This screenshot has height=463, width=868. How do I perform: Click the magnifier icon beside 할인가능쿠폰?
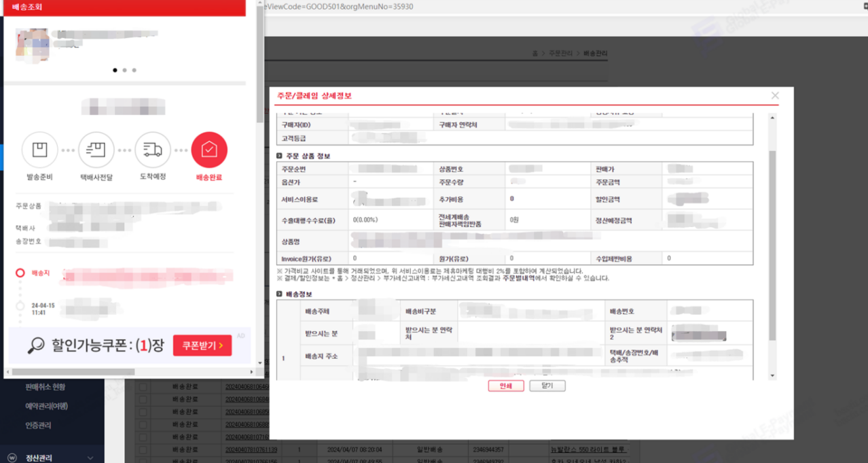[x=36, y=345]
